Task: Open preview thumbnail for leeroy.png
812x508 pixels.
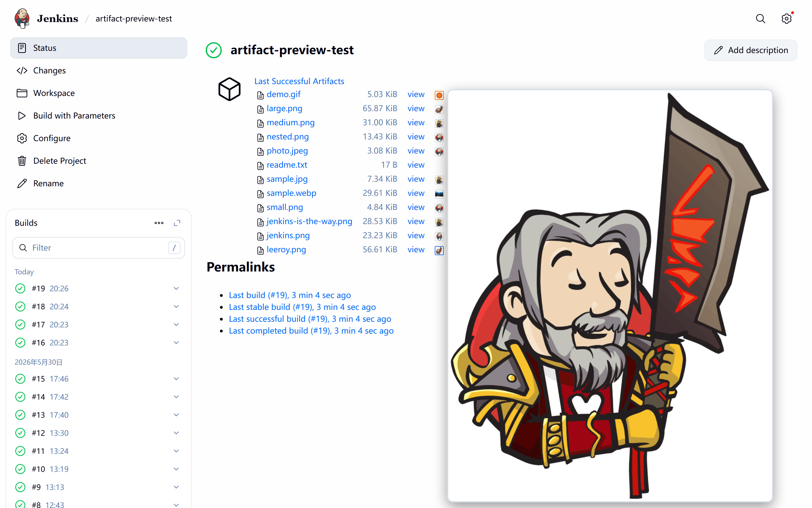Action: 439,250
